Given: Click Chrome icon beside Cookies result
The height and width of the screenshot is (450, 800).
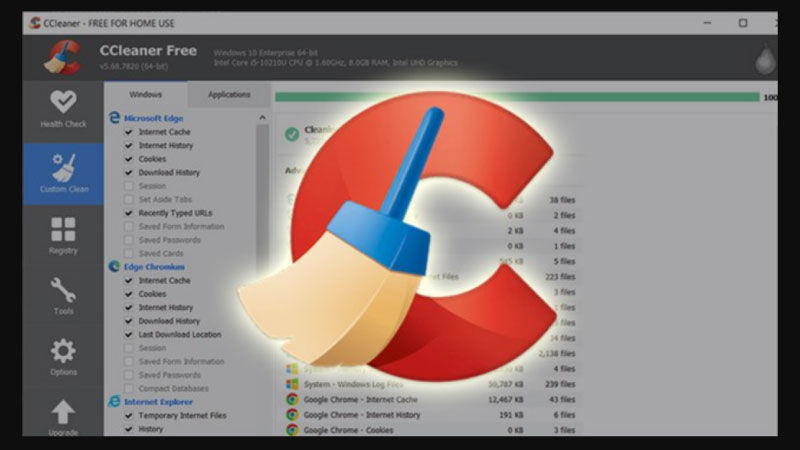Looking at the screenshot, I should (292, 430).
